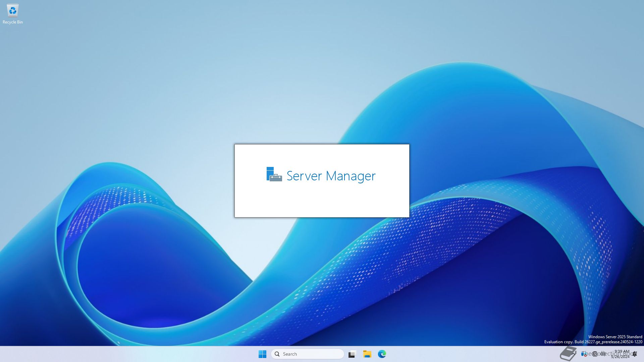Click the magnifier icon in Search
The height and width of the screenshot is (362, 644).
pos(277,354)
